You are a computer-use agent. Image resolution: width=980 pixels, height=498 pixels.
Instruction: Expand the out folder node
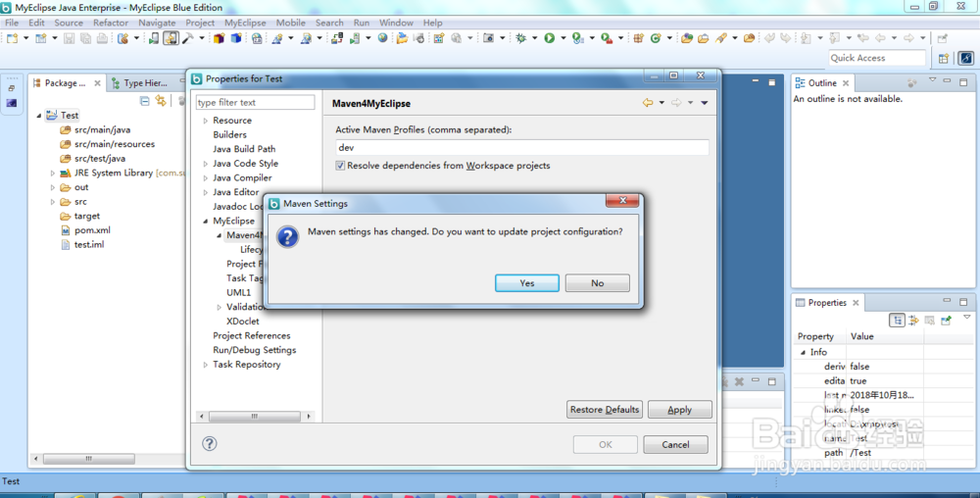(53, 187)
